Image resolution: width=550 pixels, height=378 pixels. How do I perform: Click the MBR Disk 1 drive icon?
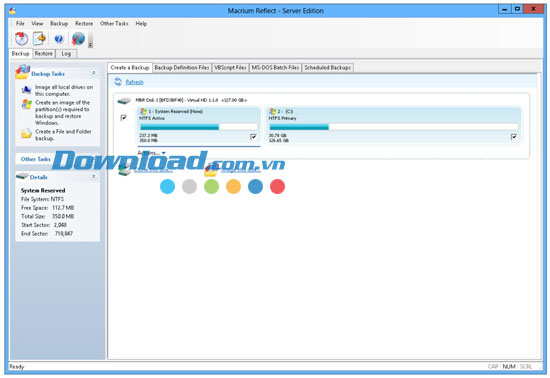click(124, 101)
